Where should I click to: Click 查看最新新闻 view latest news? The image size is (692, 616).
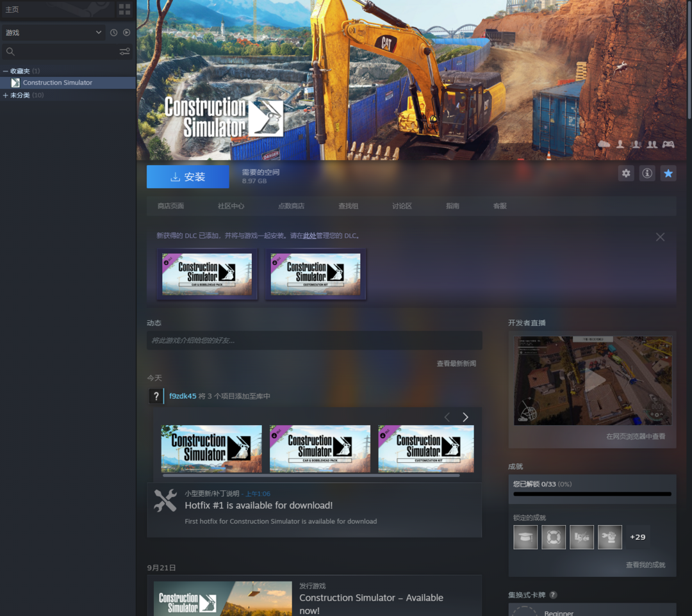point(456,364)
